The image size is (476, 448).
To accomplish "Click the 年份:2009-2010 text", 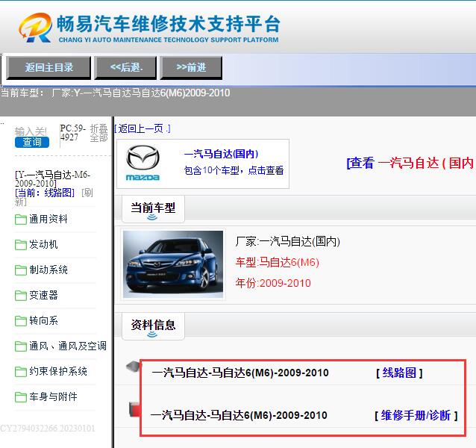I will tap(273, 283).
